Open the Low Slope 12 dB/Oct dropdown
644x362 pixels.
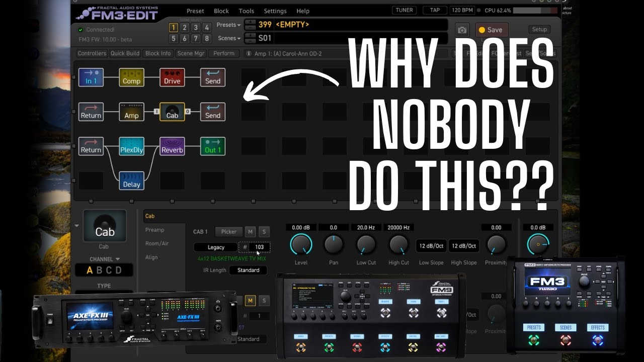(431, 246)
